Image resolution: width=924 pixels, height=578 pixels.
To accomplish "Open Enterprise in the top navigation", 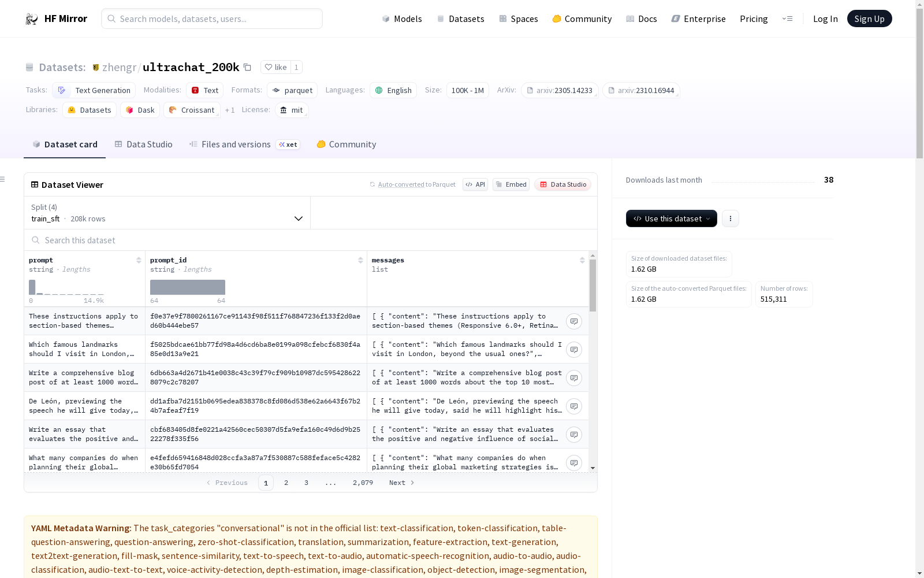I will [699, 19].
